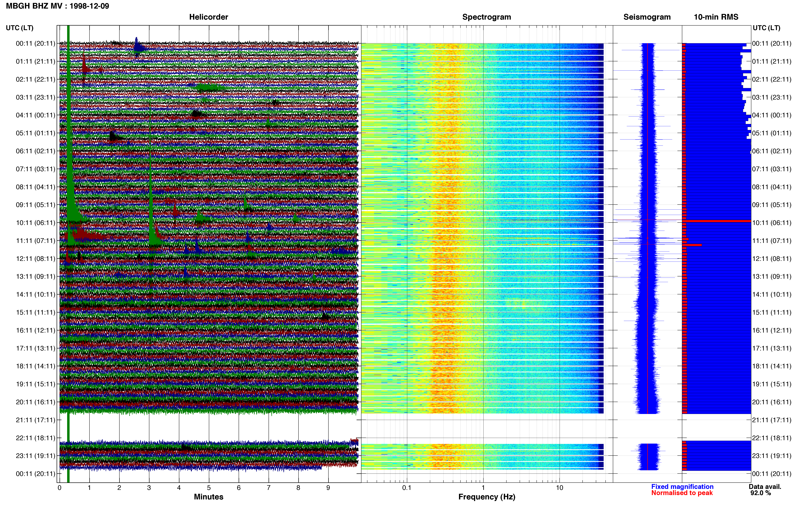This screenshot has width=812, height=508.
Task: Click minute tick label '9' on helicorder axis
Action: tap(328, 488)
